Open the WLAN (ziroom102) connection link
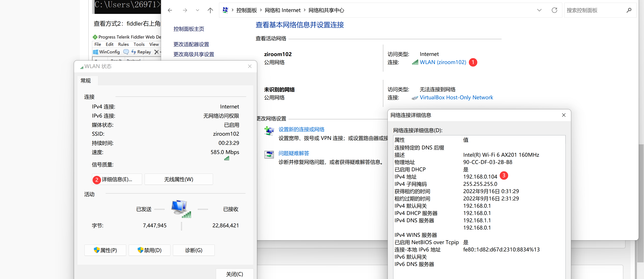This screenshot has height=279, width=644. coord(443,62)
